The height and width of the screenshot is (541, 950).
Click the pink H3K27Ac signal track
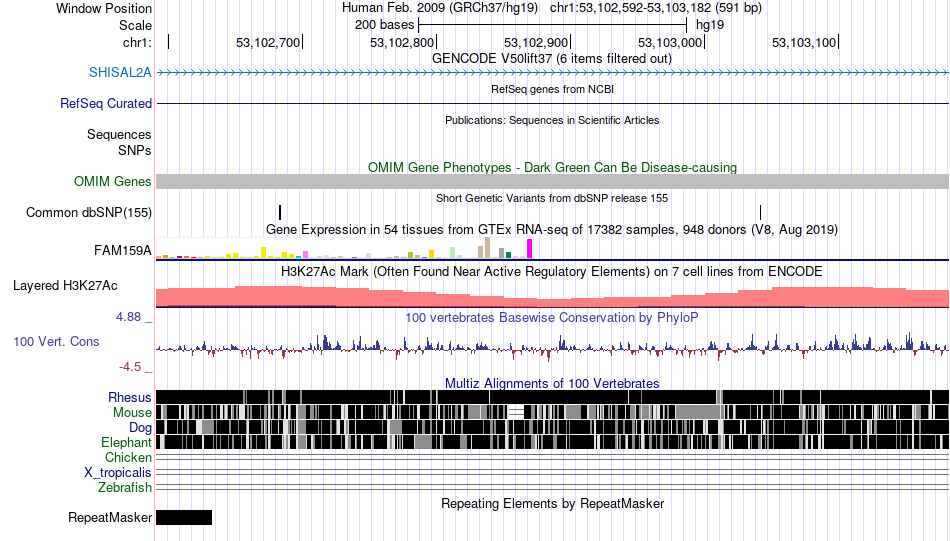click(553, 297)
